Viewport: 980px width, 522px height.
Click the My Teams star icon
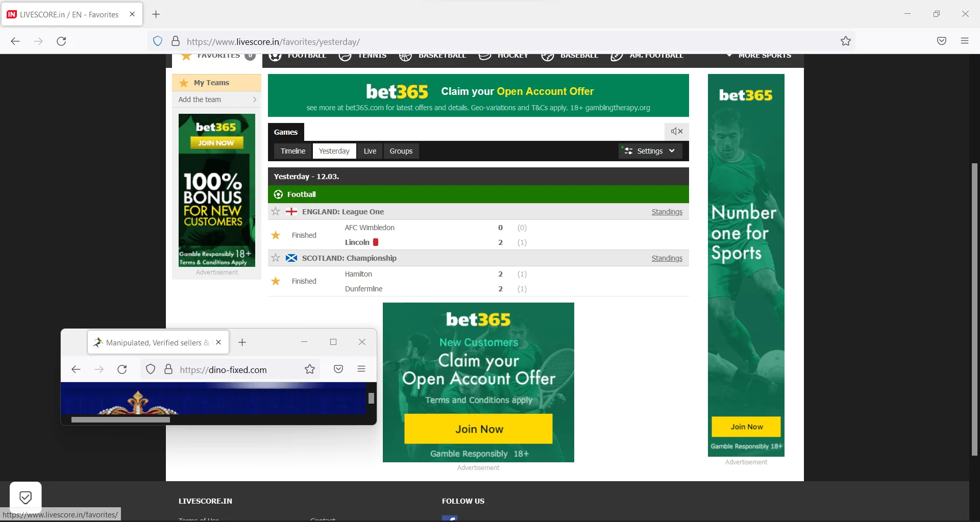point(184,83)
